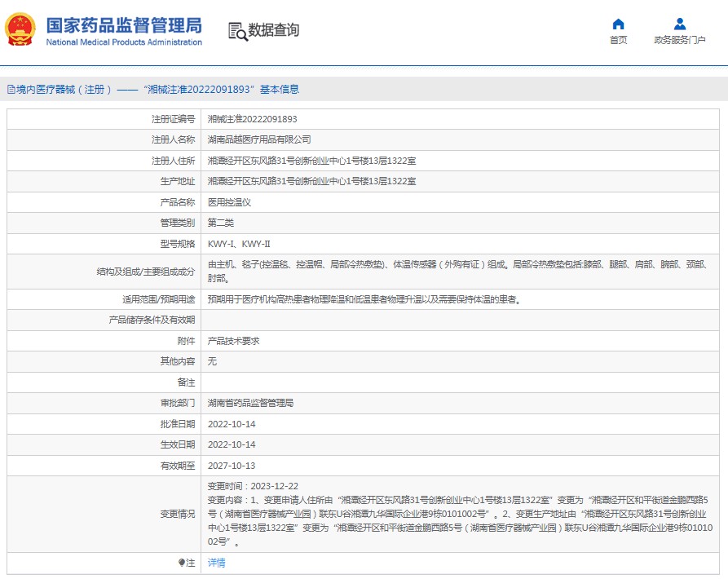728x579 pixels.
Task: Click the bulb icon beside 注
Action: 182,563
